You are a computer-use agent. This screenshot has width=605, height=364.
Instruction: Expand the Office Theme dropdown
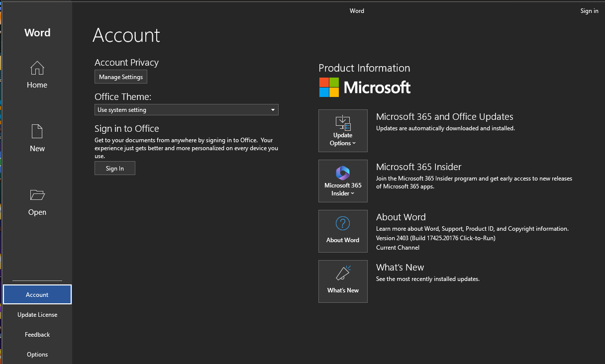point(187,110)
